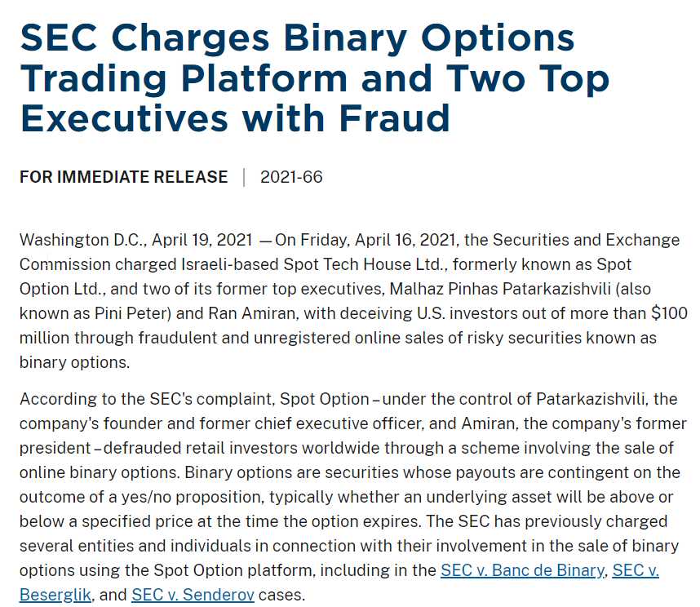
Task: Click the release number 2021-66
Action: (291, 177)
